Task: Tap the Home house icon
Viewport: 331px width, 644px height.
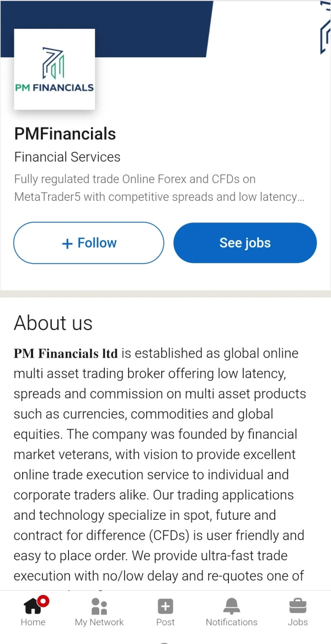Action: [33, 607]
